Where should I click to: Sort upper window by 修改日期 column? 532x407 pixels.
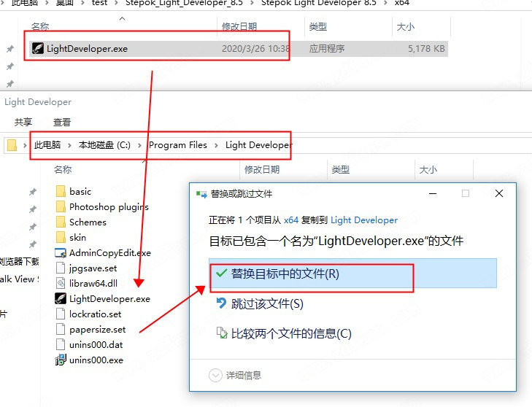[239, 26]
